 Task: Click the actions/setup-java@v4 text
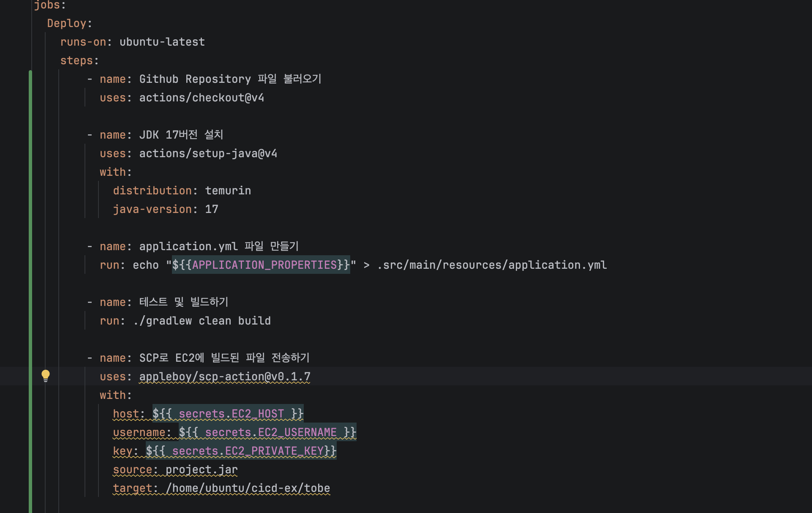click(x=208, y=153)
